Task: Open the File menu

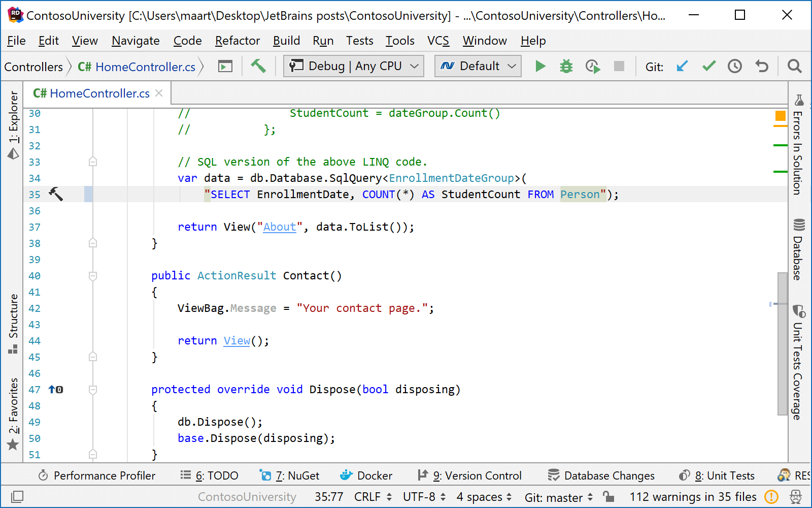Action: tap(16, 41)
